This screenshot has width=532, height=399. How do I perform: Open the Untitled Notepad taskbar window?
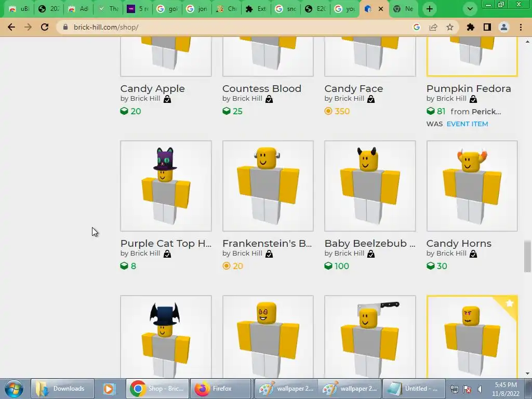[x=414, y=389]
